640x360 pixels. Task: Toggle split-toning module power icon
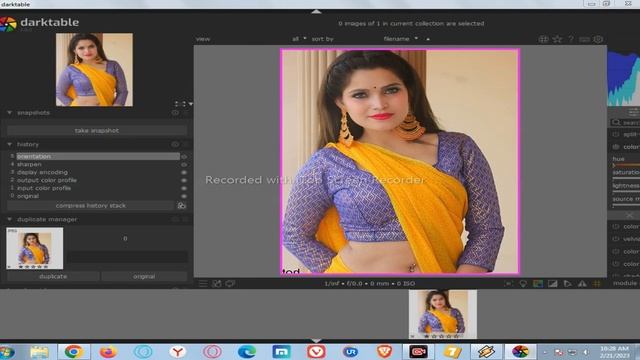coord(616,134)
